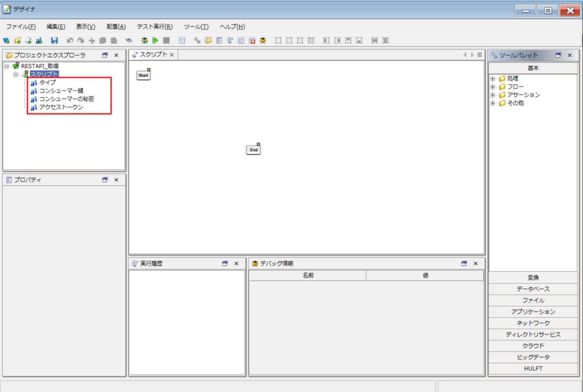Expand the フロー folder in tool palette

click(x=493, y=87)
